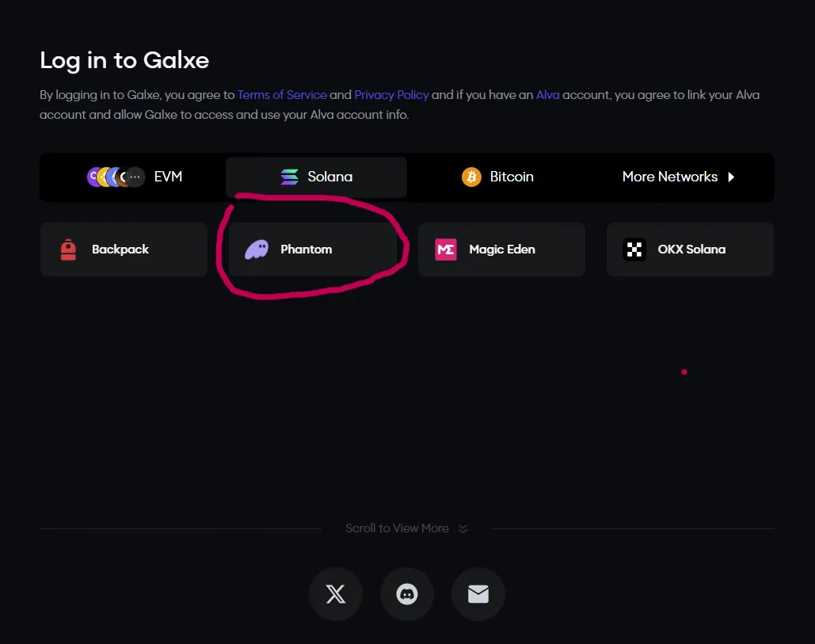This screenshot has width=815, height=644.
Task: Switch to the Bitcoin network tab
Action: click(x=497, y=177)
